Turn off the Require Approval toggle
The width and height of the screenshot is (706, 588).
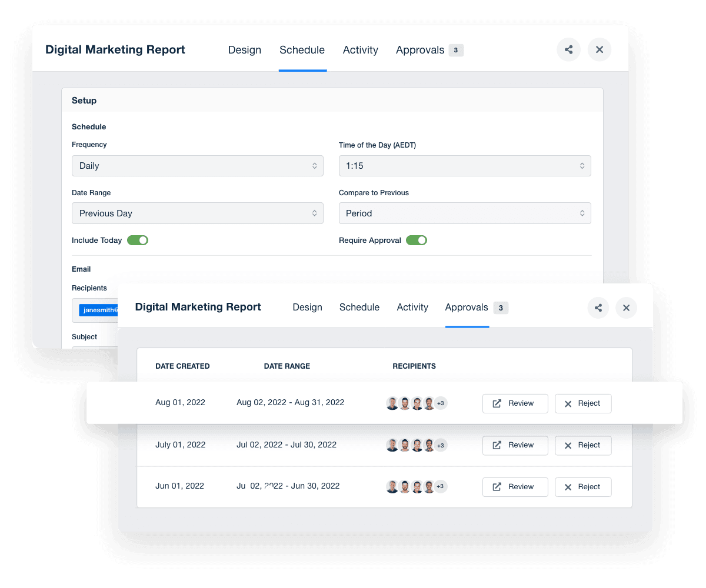coord(417,240)
